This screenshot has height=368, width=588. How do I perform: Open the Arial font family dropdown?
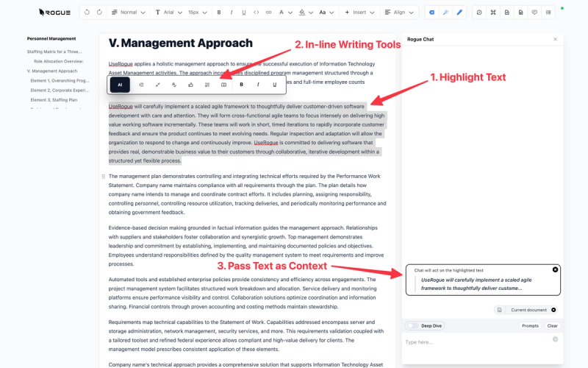[169, 13]
